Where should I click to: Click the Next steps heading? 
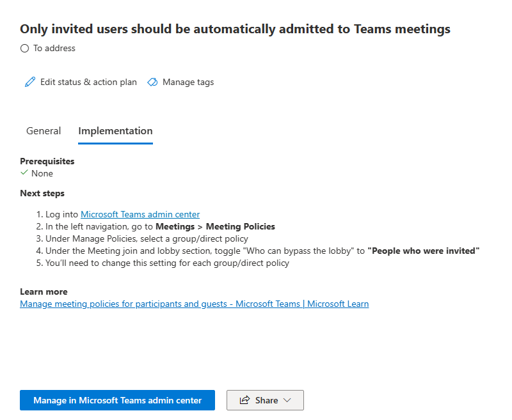click(x=42, y=193)
